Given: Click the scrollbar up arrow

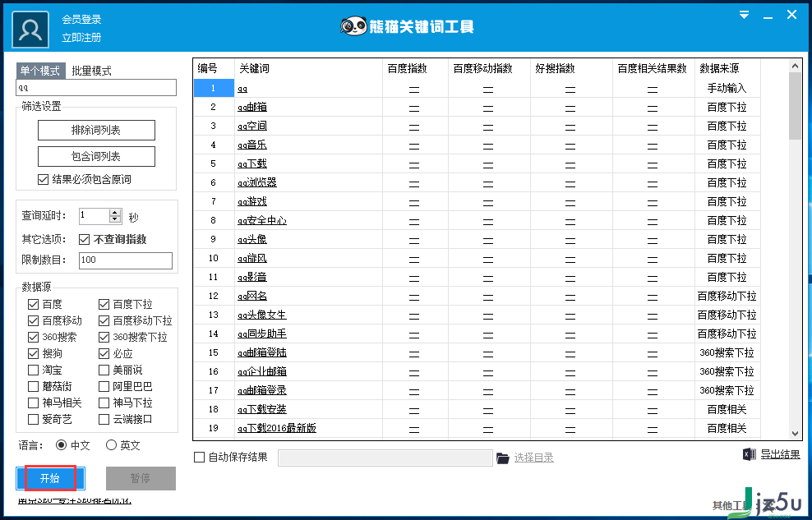Looking at the screenshot, I should tap(795, 65).
